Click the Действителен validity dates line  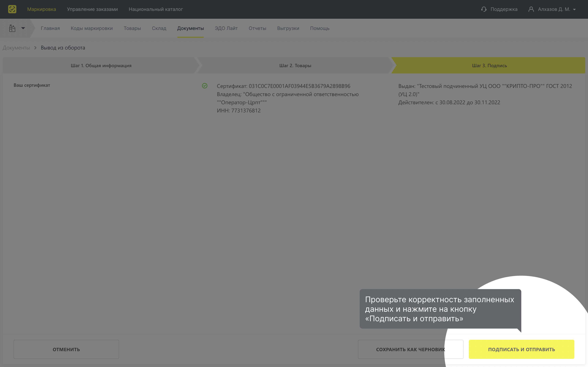(x=449, y=102)
